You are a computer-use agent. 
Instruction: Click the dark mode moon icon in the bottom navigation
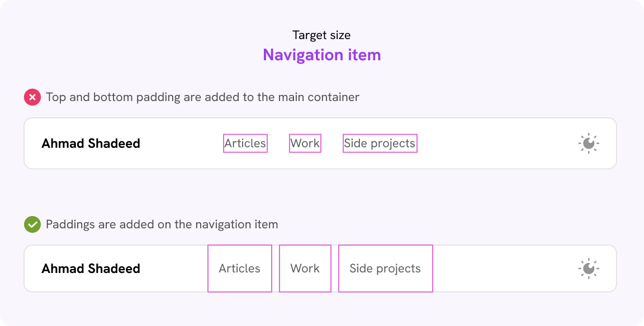pos(589,269)
